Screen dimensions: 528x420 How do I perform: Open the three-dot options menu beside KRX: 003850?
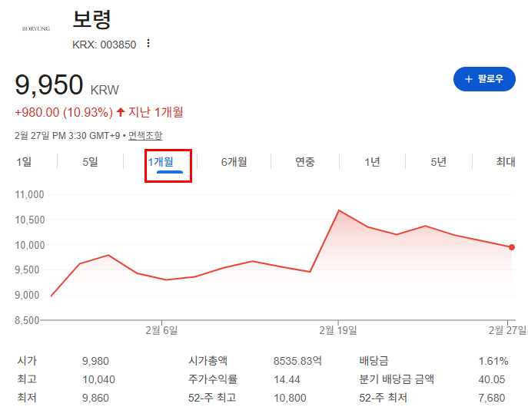point(148,44)
